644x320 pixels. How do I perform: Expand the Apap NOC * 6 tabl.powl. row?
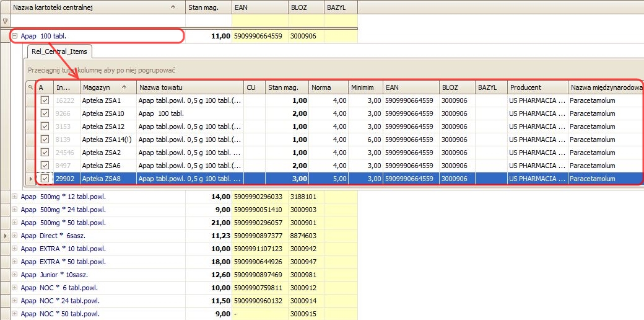(14, 288)
